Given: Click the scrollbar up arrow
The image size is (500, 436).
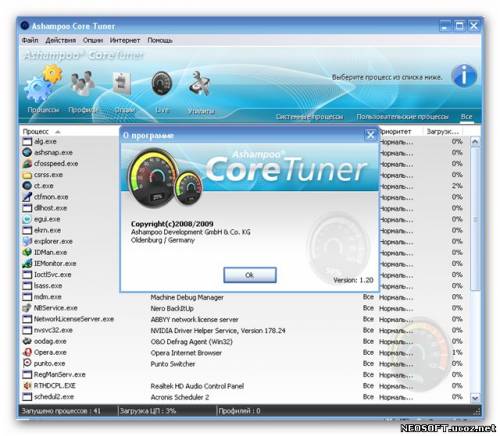Looking at the screenshot, I should pos(475,141).
